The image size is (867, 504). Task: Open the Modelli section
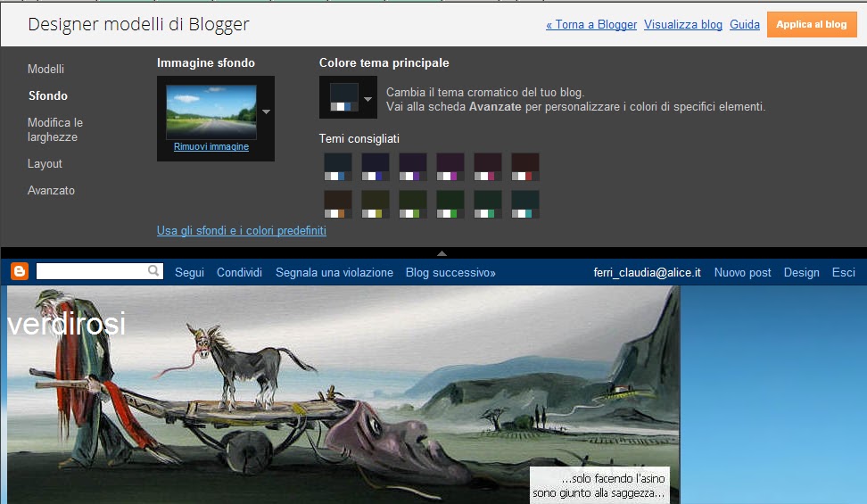(45, 70)
